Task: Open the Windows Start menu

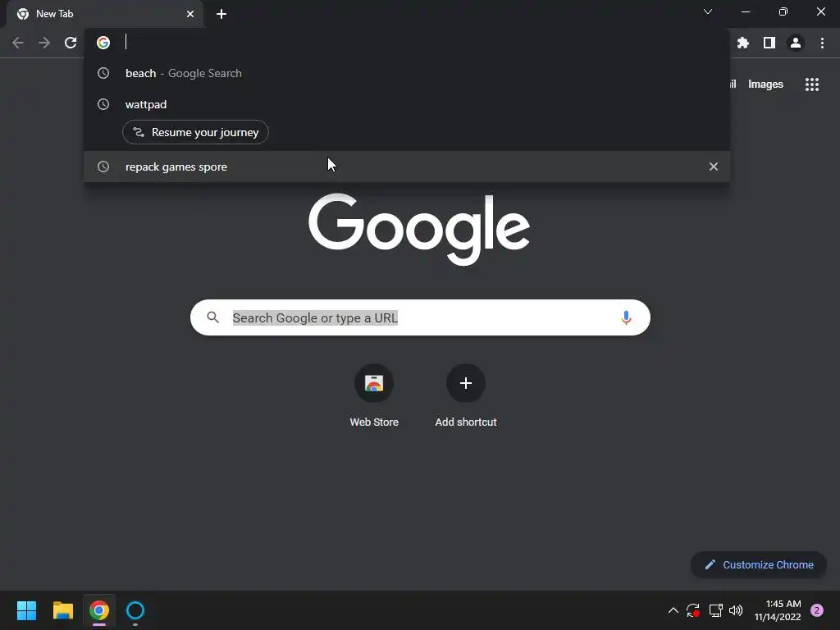Action: tap(26, 610)
